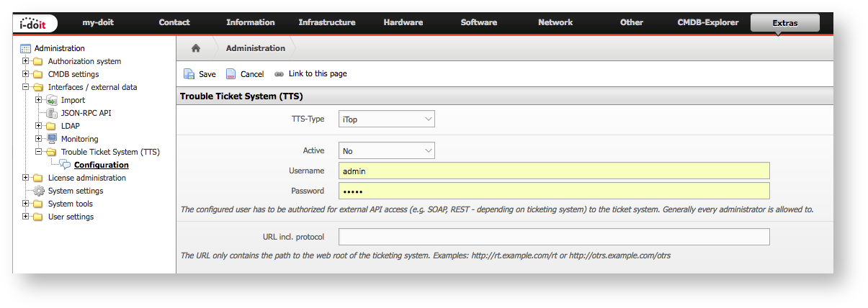Expand the LDAP node
Image resolution: width=868 pixels, height=308 pixels.
tap(39, 126)
